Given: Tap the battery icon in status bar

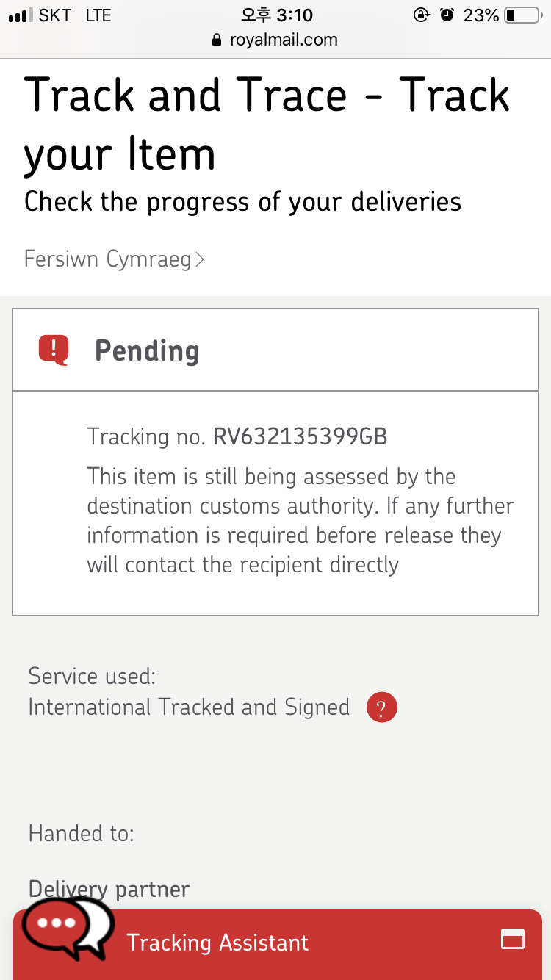Looking at the screenshot, I should click(523, 15).
